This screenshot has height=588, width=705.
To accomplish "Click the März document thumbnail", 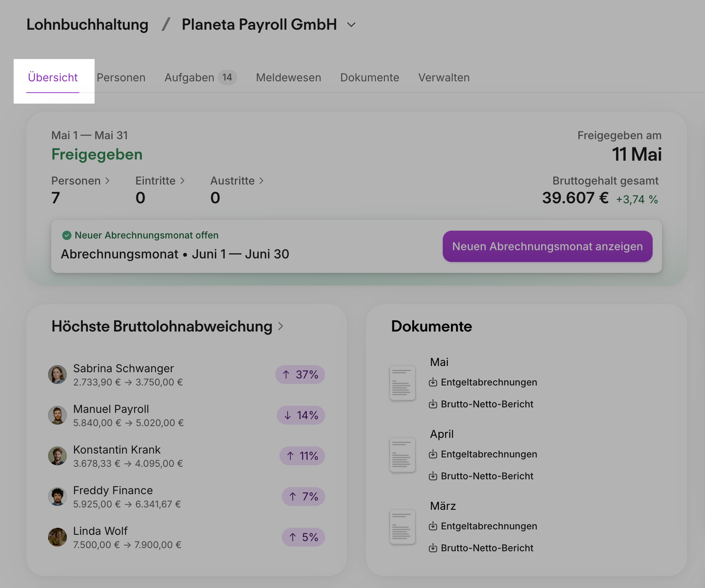I will click(x=403, y=527).
